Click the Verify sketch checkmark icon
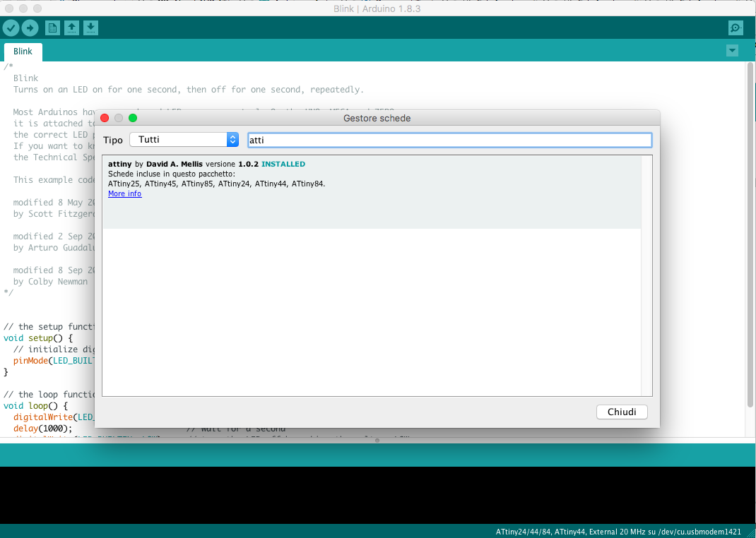 11,28
